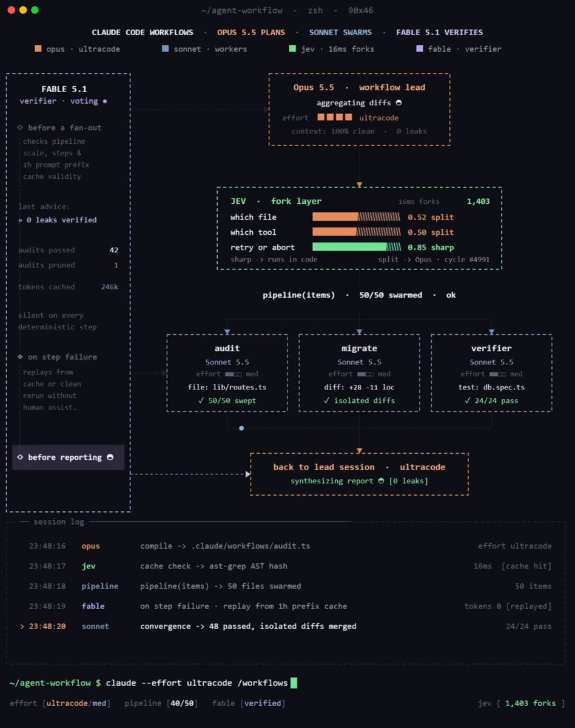Click the 'tokens 0 [replayed]' log entry
Image resolution: width=575 pixels, height=728 pixels.
(x=508, y=606)
